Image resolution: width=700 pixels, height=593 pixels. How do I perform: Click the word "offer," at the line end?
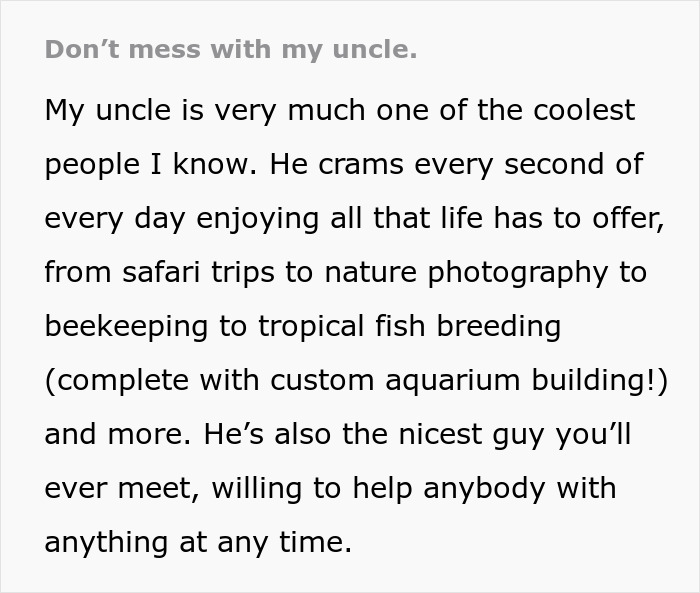pyautogui.click(x=629, y=218)
